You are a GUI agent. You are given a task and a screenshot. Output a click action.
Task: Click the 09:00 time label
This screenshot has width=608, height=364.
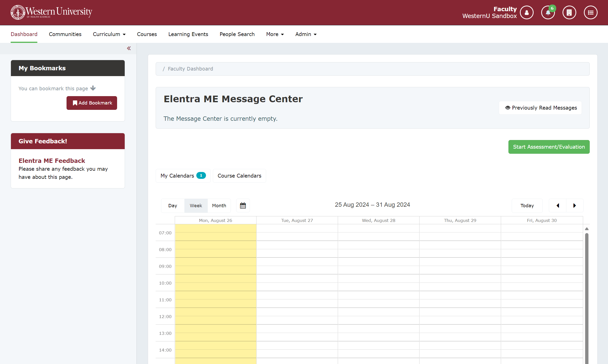click(165, 266)
